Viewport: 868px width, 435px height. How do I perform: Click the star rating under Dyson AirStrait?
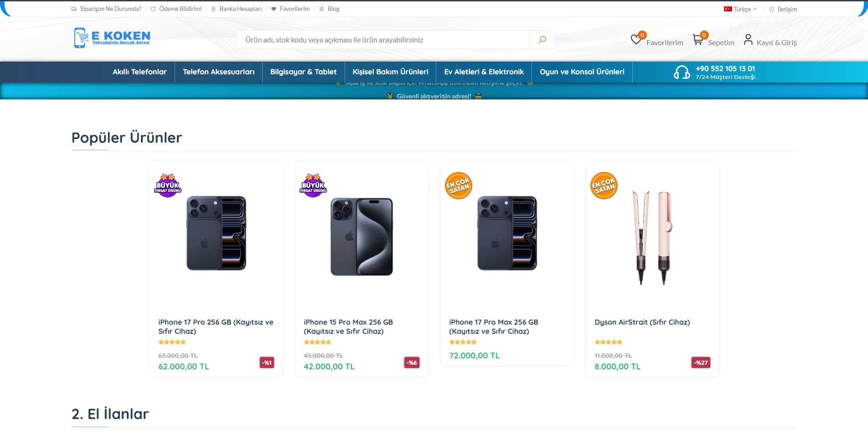coord(608,342)
